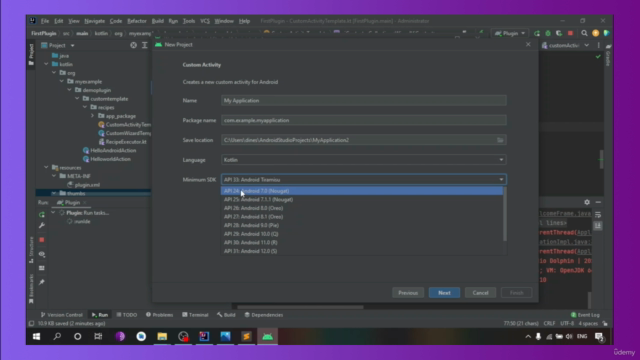Click IntelliJ IDEA taskbar icon
The height and width of the screenshot is (360, 640).
(204, 336)
